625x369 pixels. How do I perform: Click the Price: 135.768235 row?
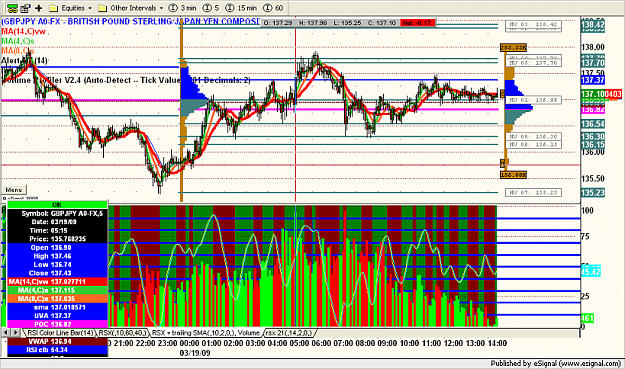57,239
